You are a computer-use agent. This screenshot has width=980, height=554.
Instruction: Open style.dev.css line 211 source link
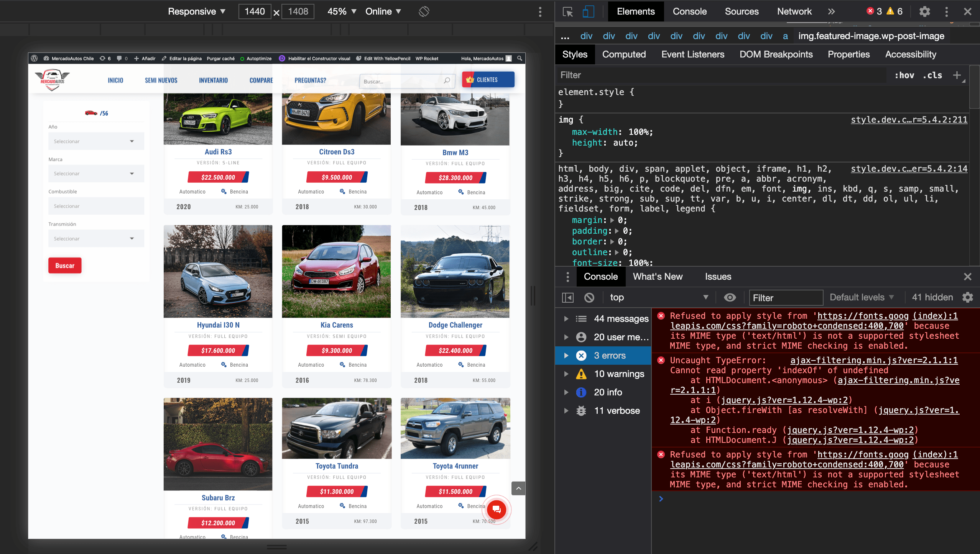pos(909,120)
